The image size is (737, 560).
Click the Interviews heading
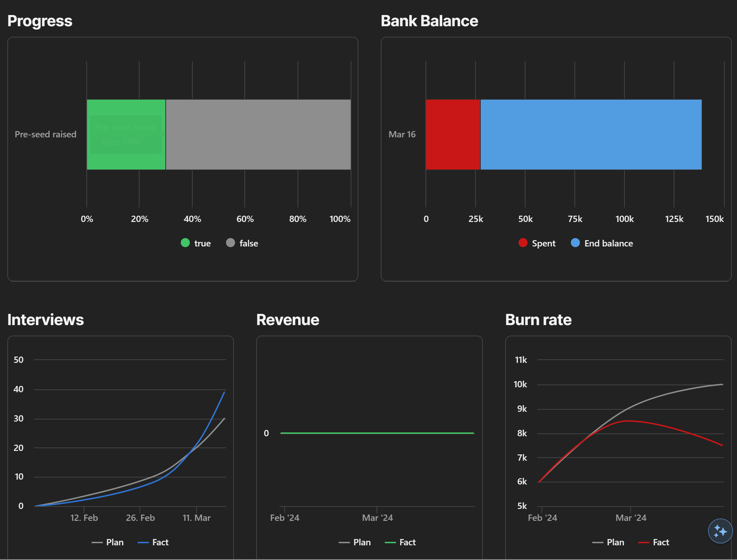tap(46, 320)
